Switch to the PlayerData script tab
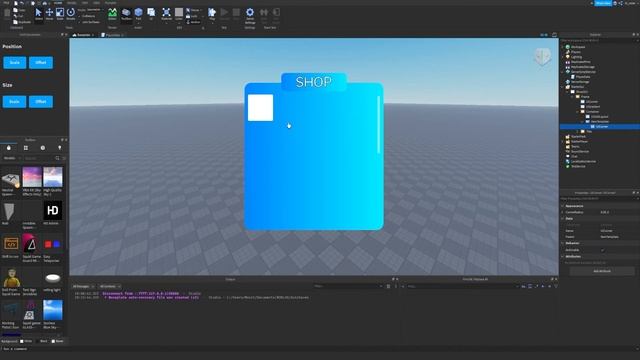640x360 pixels. [x=112, y=35]
